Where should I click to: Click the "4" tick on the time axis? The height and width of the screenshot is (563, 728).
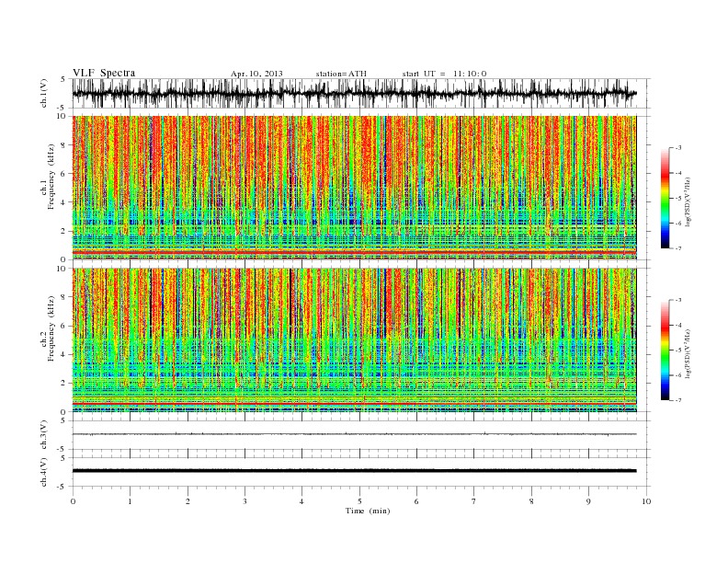[301, 501]
